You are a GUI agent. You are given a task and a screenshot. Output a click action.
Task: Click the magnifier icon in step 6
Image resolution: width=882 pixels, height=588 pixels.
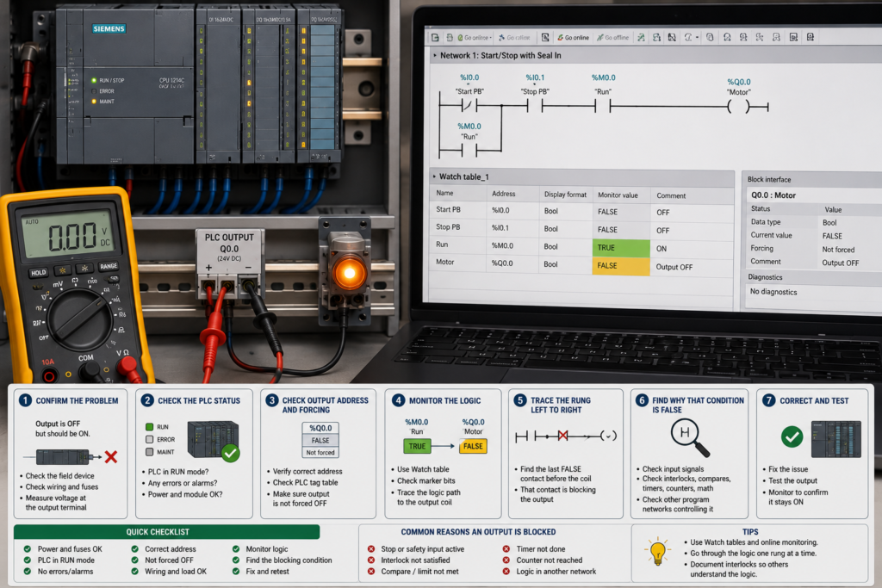[x=690, y=438]
